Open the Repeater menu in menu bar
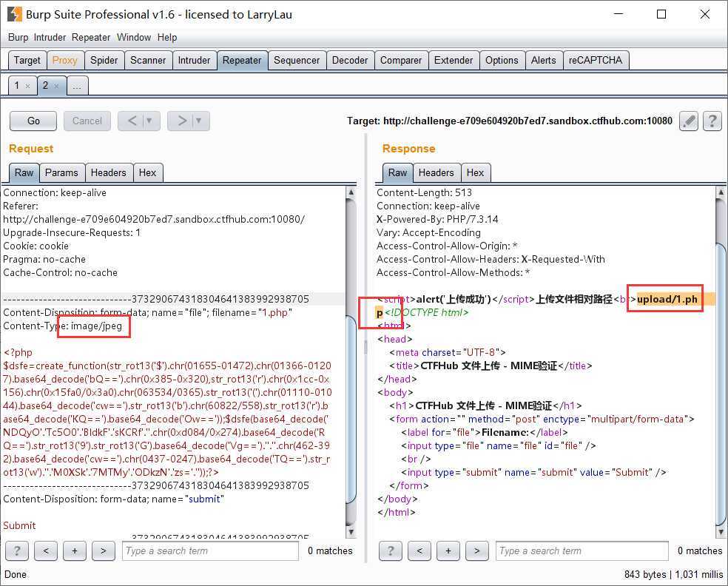This screenshot has height=586, width=728. click(91, 38)
